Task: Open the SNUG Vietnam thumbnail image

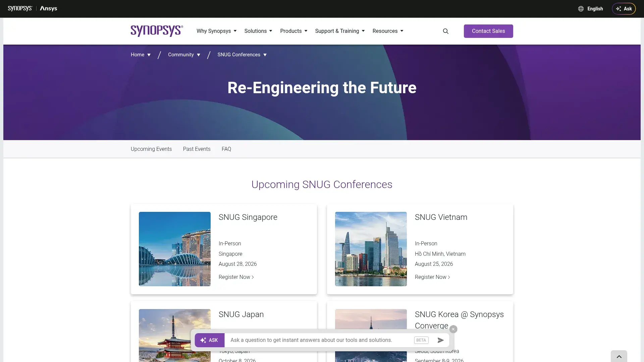Action: [371, 249]
